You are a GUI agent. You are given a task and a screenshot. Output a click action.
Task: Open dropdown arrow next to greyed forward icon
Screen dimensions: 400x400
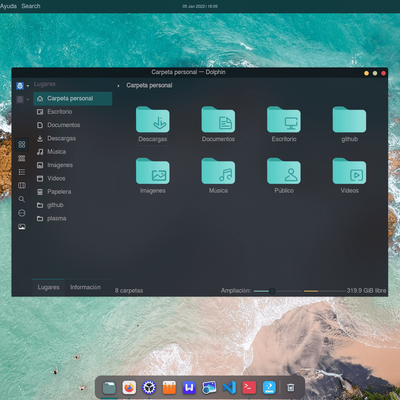click(x=28, y=99)
